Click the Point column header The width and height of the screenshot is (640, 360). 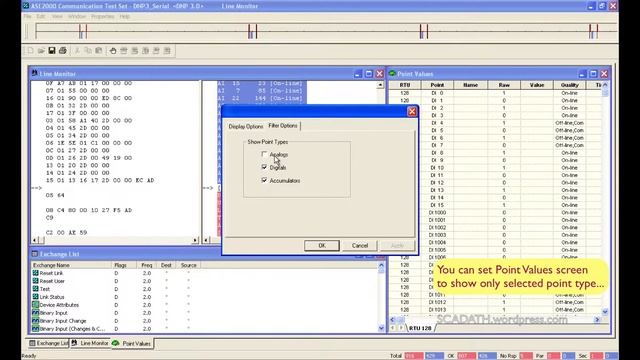[437, 85]
